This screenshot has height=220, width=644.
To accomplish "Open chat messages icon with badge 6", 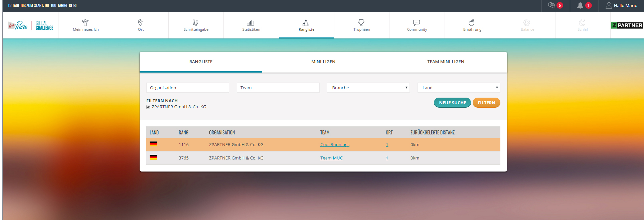I will [552, 5].
